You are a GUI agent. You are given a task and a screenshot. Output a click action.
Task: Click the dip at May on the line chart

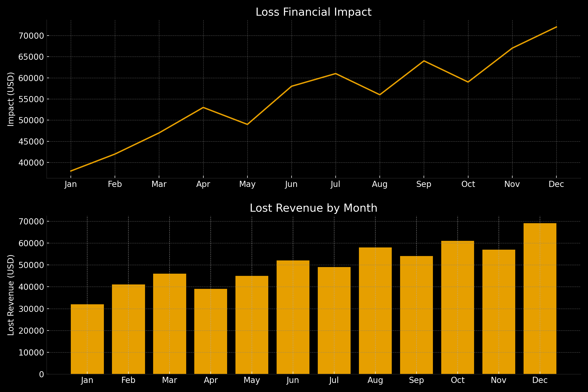click(x=247, y=124)
